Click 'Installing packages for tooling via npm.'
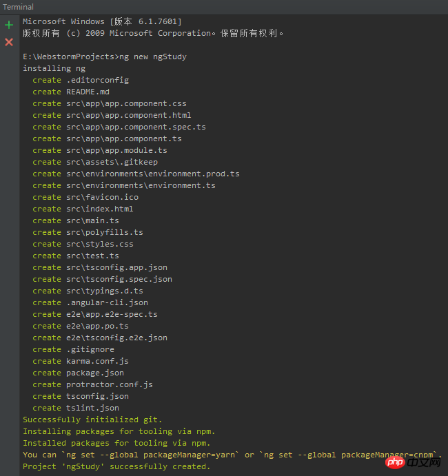This screenshot has height=476, width=448. click(x=119, y=431)
